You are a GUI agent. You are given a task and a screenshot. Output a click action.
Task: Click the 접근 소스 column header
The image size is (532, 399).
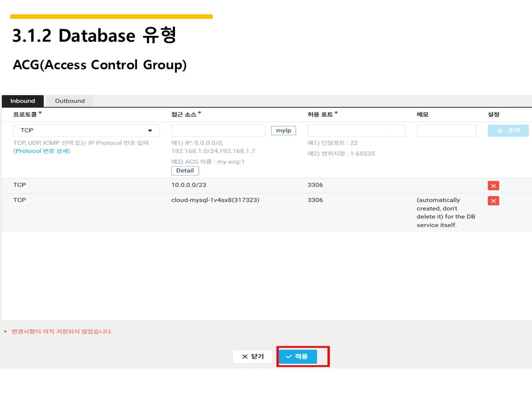(184, 115)
